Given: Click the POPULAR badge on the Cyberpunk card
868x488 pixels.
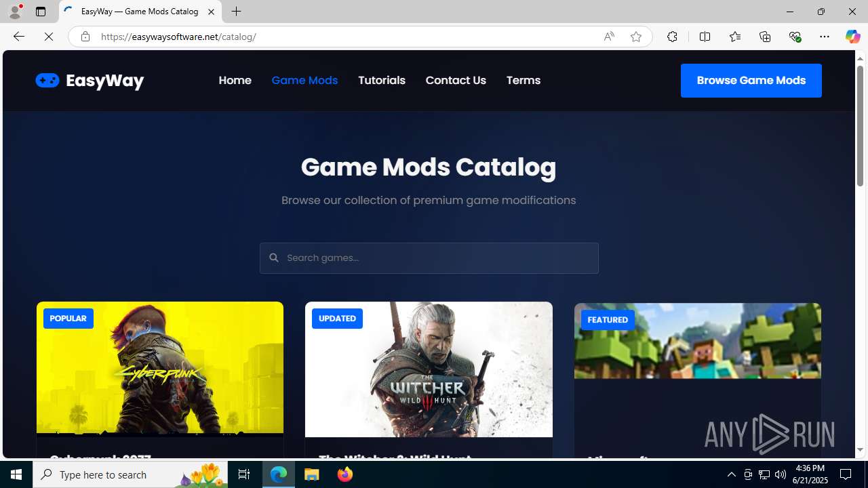Looking at the screenshot, I should pos(68,319).
